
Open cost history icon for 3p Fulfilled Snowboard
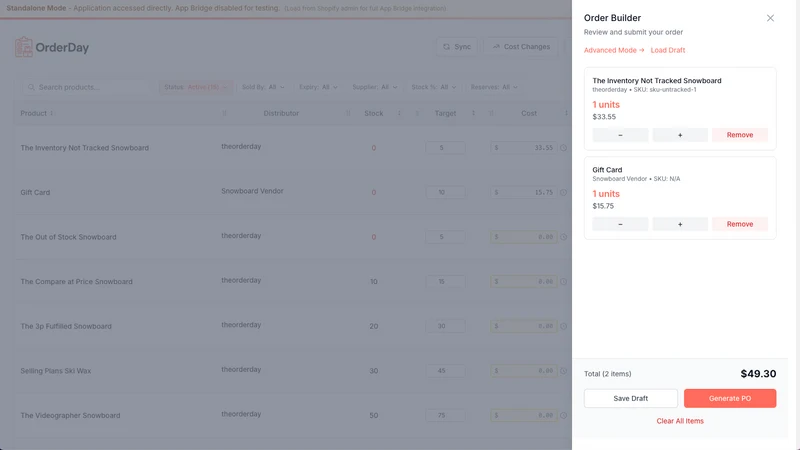click(x=563, y=326)
